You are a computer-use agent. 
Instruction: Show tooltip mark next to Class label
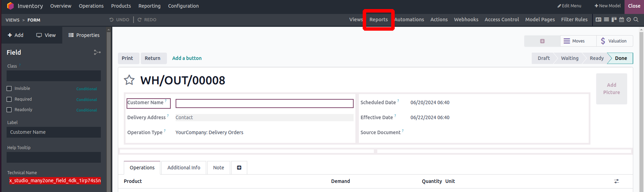(20, 64)
